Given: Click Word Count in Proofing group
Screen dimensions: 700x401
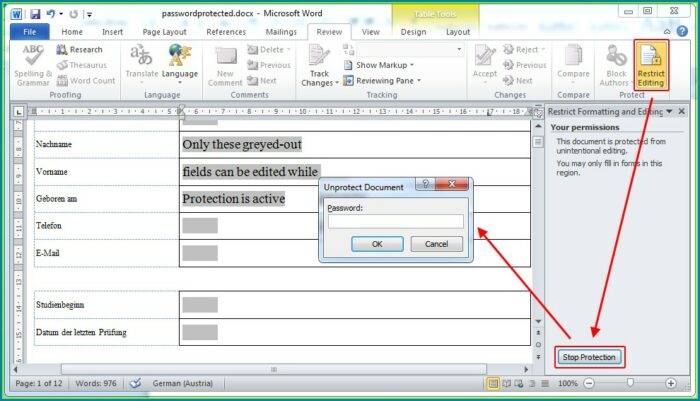Looking at the screenshot, I should [x=86, y=81].
